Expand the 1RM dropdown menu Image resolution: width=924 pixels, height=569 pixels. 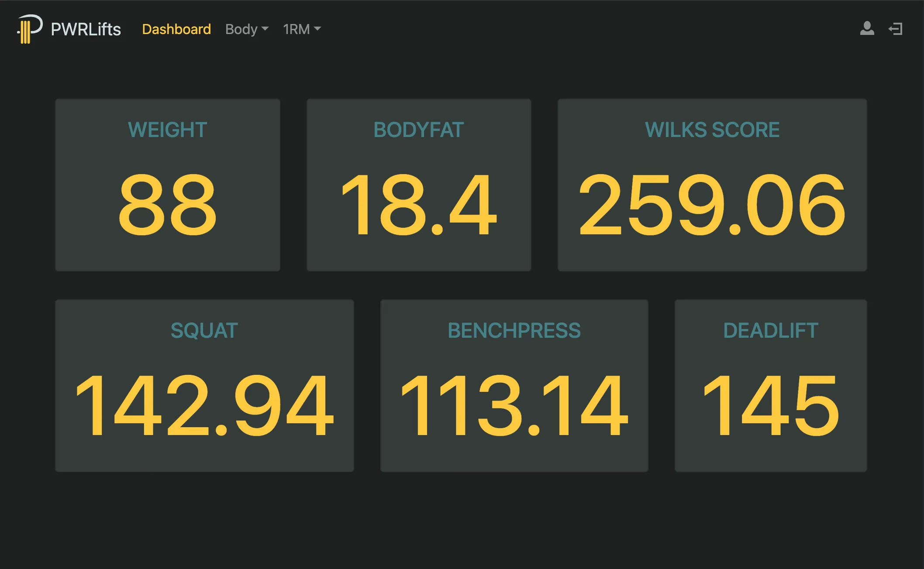(x=302, y=29)
